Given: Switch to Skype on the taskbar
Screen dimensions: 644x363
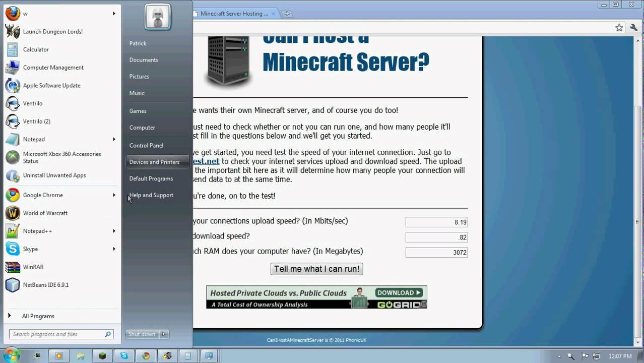Looking at the screenshot, I should click(x=124, y=356).
